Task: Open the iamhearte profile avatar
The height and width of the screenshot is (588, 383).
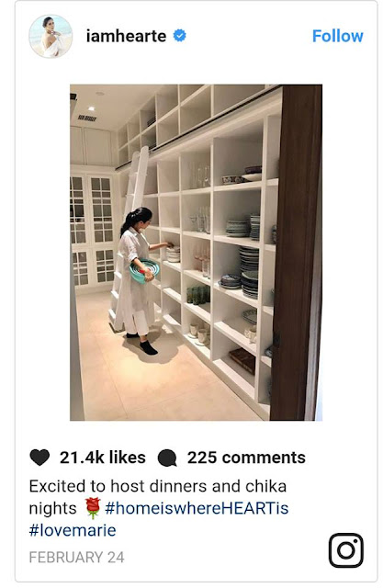Action: point(51,37)
